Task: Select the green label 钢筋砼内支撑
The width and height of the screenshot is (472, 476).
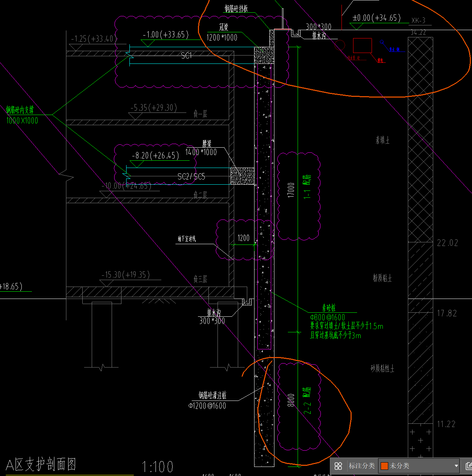Action: pos(20,110)
